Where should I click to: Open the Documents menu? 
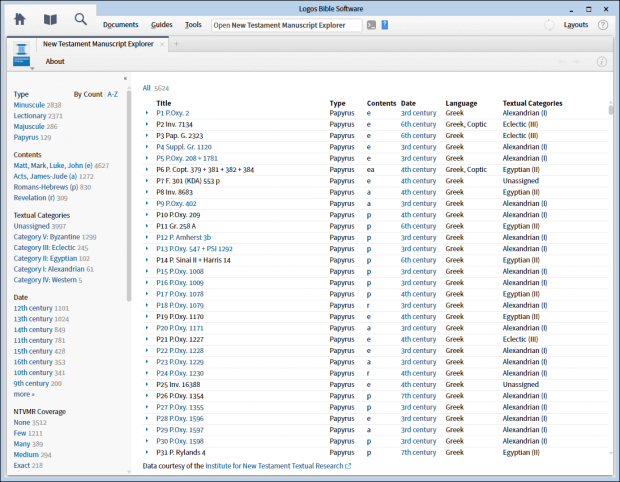tap(121, 25)
